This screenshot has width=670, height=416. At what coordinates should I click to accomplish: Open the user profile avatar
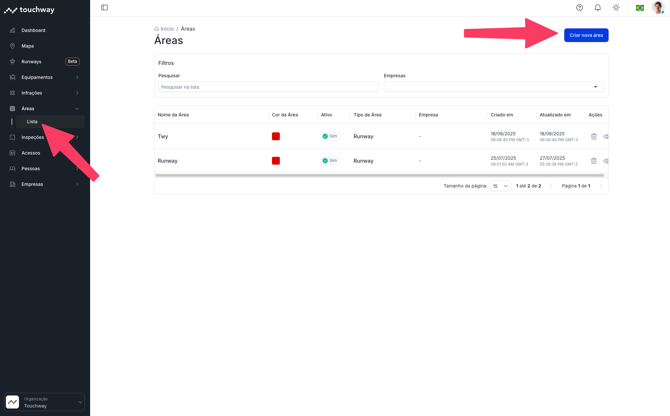(658, 8)
